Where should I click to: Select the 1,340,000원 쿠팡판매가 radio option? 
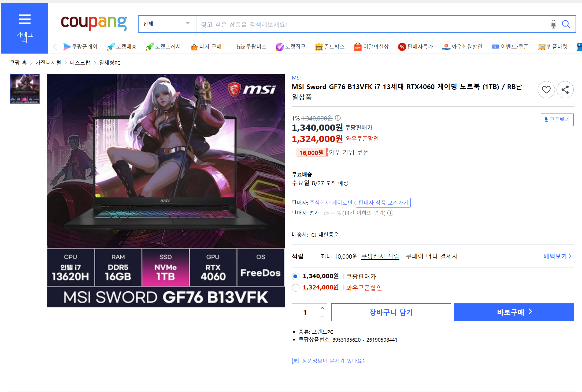pyautogui.click(x=295, y=276)
